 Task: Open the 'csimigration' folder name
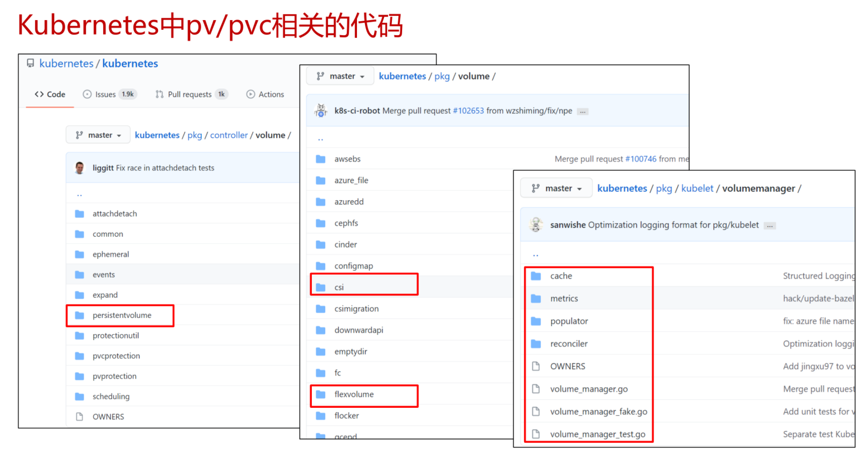pyautogui.click(x=356, y=309)
